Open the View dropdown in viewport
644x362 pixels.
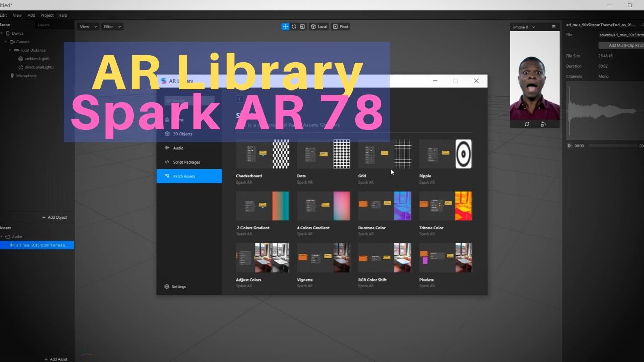click(x=88, y=27)
